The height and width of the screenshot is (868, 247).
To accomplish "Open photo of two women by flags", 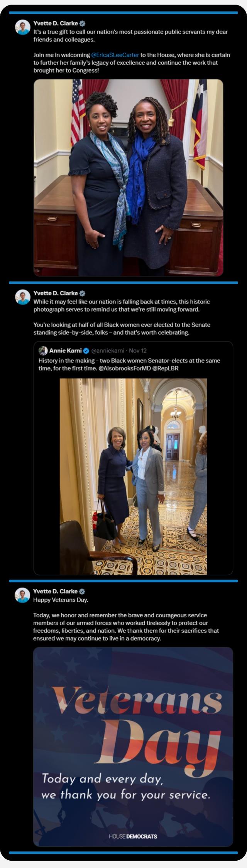I will [x=128, y=178].
